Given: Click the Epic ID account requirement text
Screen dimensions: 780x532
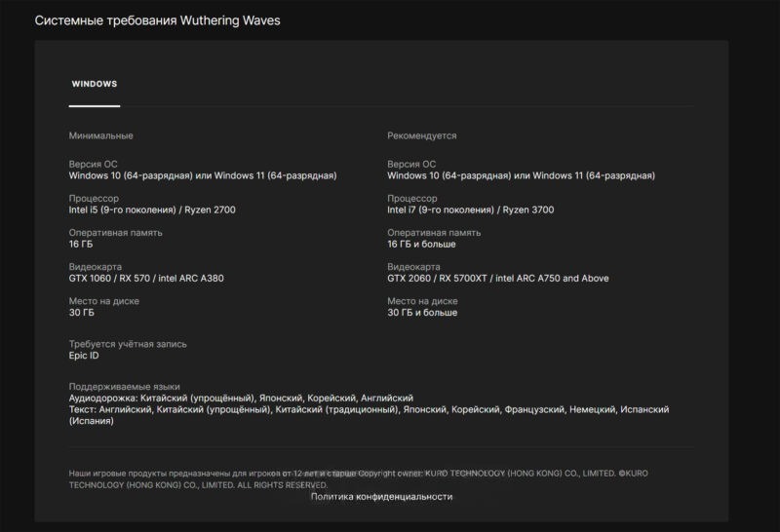Looking at the screenshot, I should pyautogui.click(x=84, y=356).
